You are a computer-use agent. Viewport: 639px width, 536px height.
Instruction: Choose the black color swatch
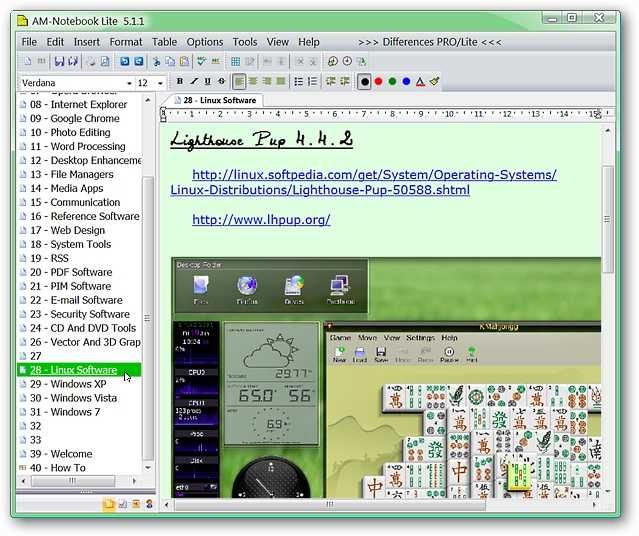click(364, 82)
